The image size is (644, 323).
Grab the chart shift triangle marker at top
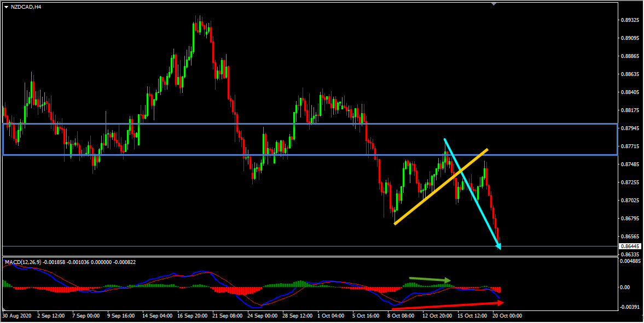494,4
